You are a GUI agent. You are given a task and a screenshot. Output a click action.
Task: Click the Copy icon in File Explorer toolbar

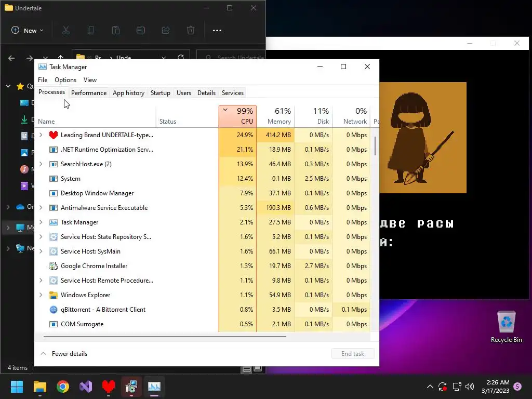pos(90,31)
